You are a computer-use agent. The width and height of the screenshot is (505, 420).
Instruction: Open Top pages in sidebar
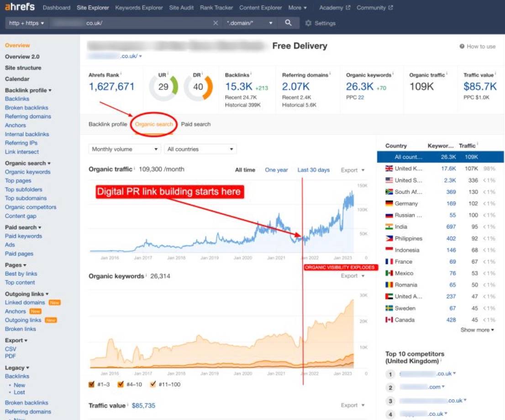tap(18, 181)
